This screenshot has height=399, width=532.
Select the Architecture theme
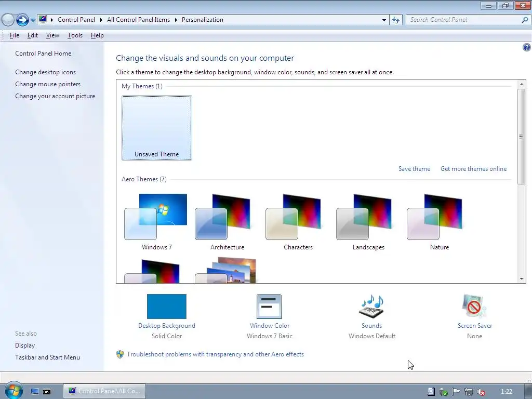coord(227,221)
